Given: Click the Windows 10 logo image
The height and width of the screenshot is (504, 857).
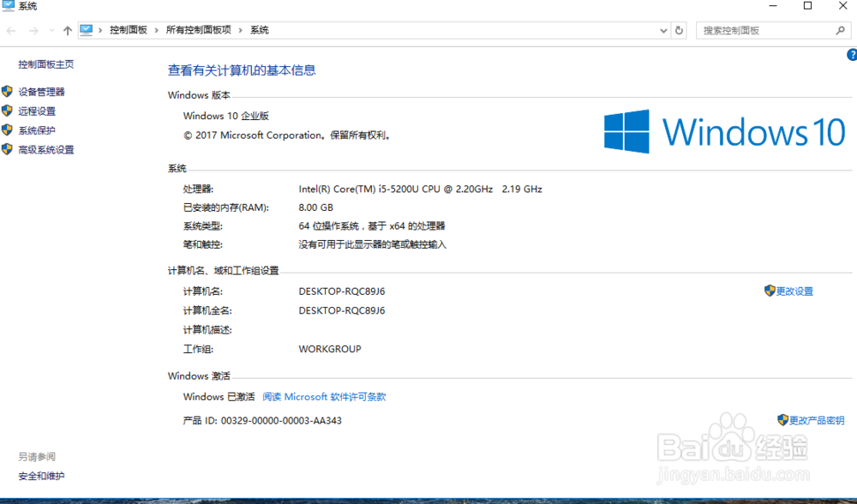Looking at the screenshot, I should coord(725,132).
